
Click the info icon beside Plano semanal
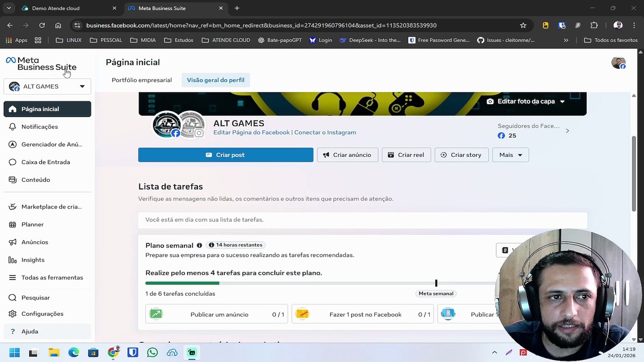[199, 245]
